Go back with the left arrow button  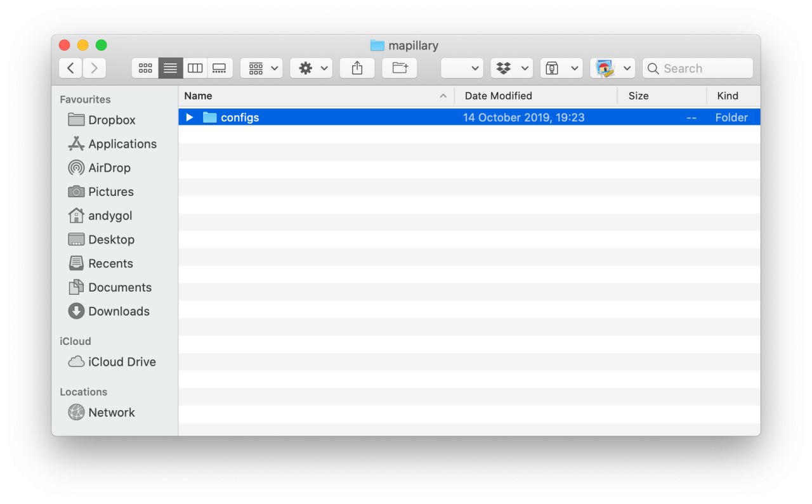70,68
